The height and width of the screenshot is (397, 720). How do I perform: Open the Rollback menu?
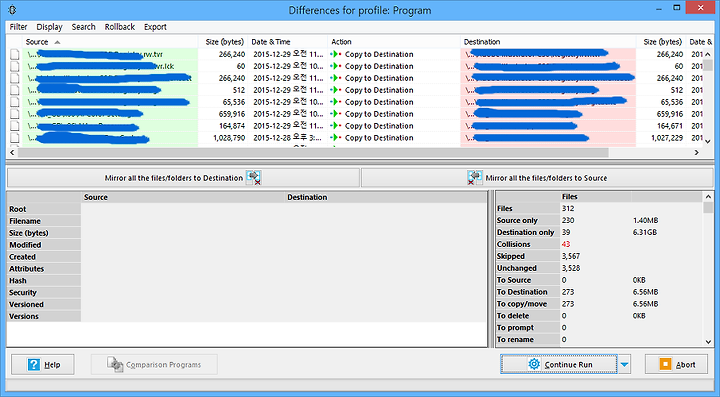(x=119, y=27)
